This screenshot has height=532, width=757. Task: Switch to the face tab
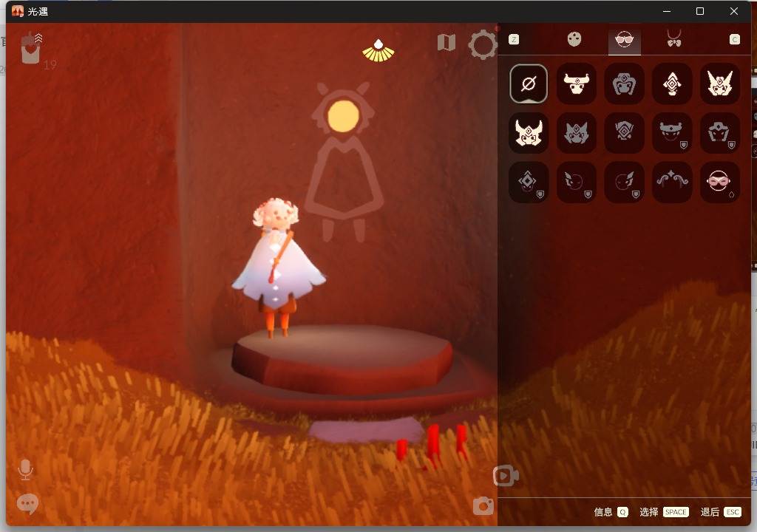[x=574, y=39]
